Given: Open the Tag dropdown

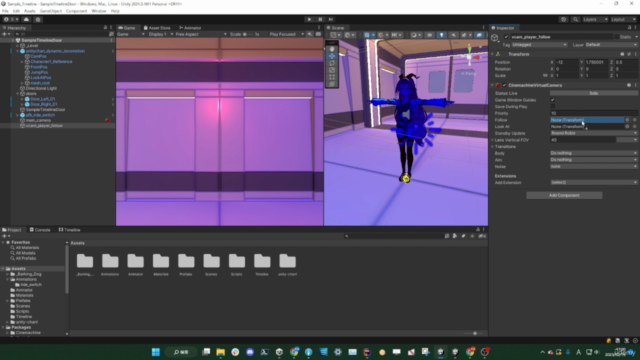Looking at the screenshot, I should [540, 44].
